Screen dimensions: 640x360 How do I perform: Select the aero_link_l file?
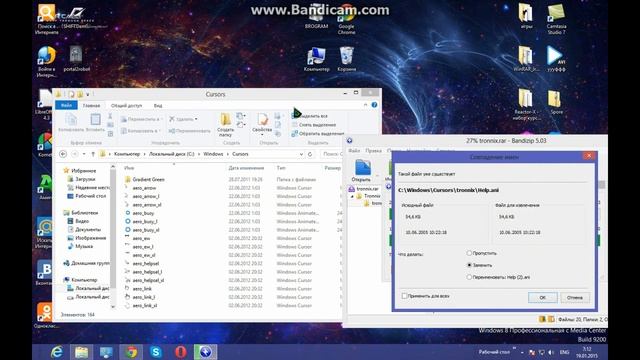(x=144, y=297)
